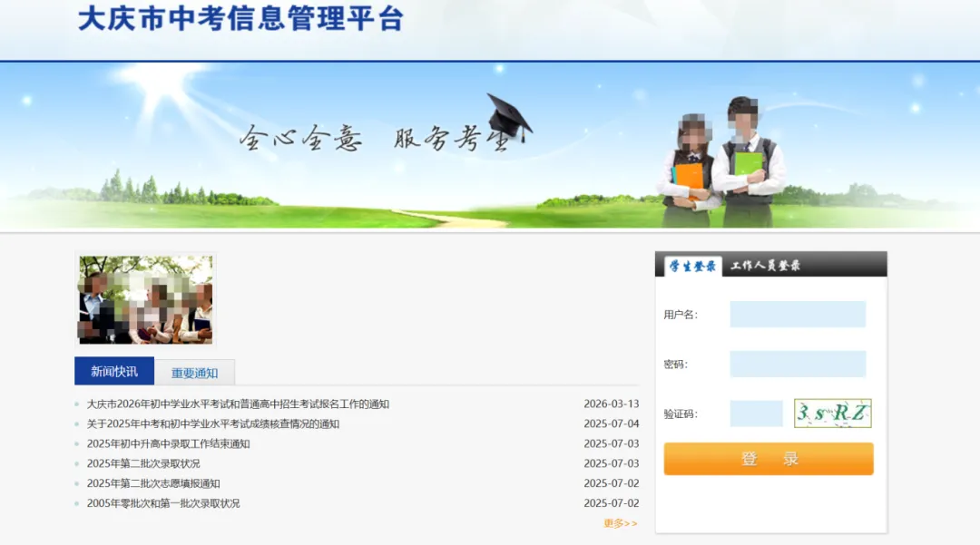Click the students photo thumbnail above news

pos(145,299)
